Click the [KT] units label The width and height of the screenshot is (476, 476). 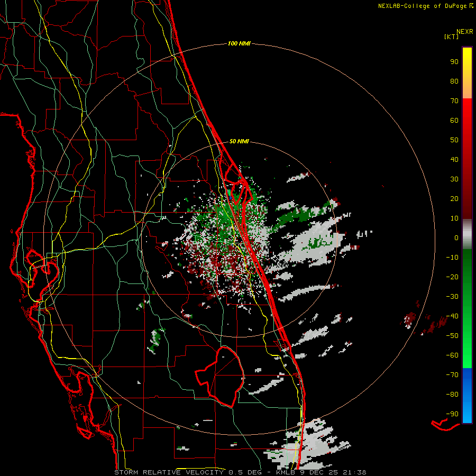[x=452, y=36]
